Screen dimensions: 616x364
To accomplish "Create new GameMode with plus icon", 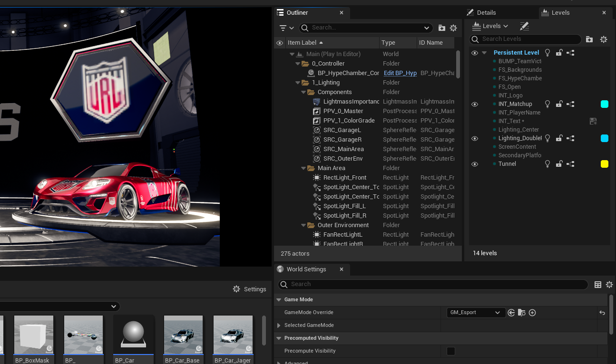I will [532, 313].
